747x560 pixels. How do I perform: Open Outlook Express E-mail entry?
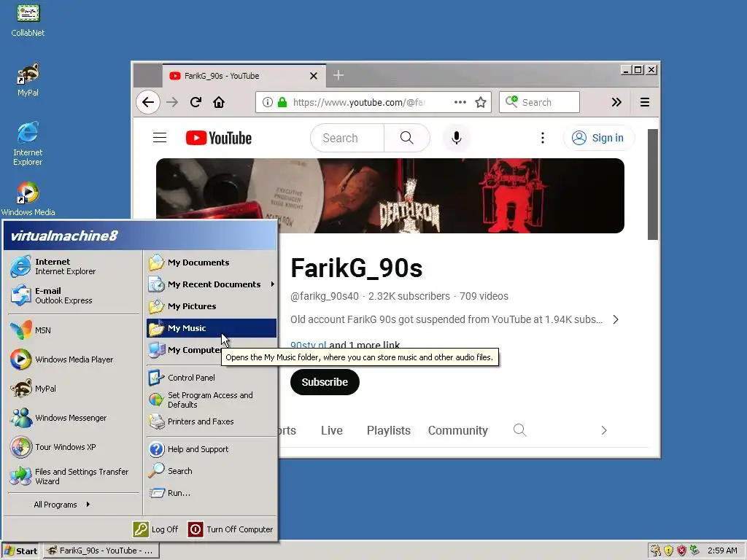click(74, 295)
